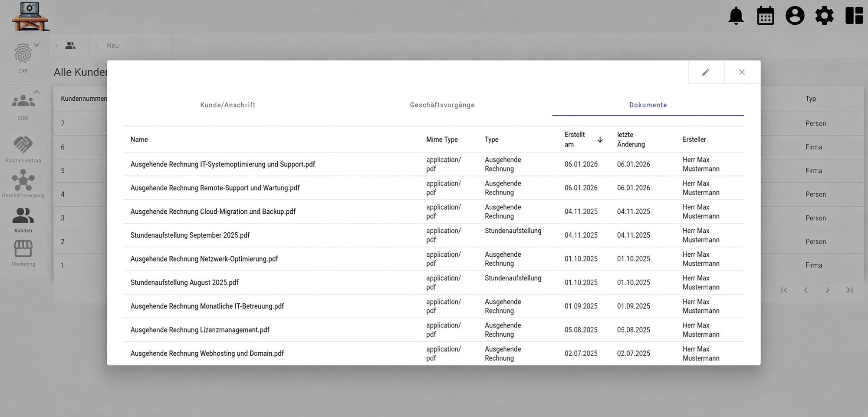Open the settings gear icon
868x417 pixels.
click(x=824, y=16)
